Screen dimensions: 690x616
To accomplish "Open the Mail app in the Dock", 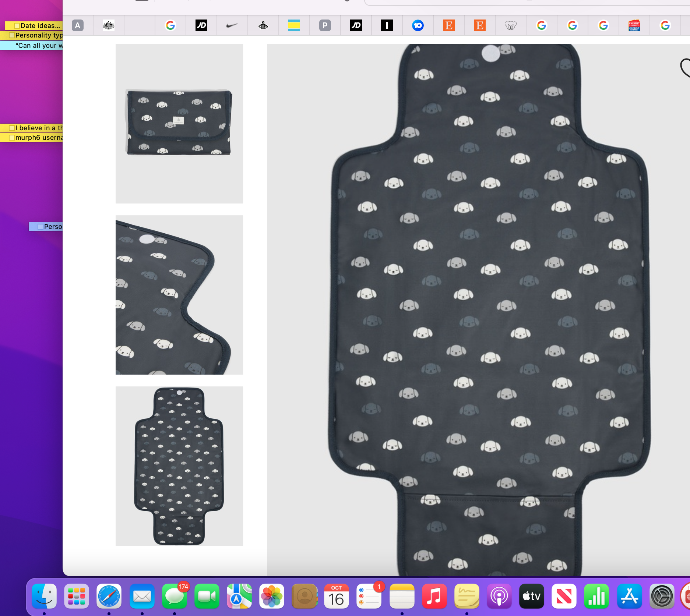I will [x=142, y=596].
